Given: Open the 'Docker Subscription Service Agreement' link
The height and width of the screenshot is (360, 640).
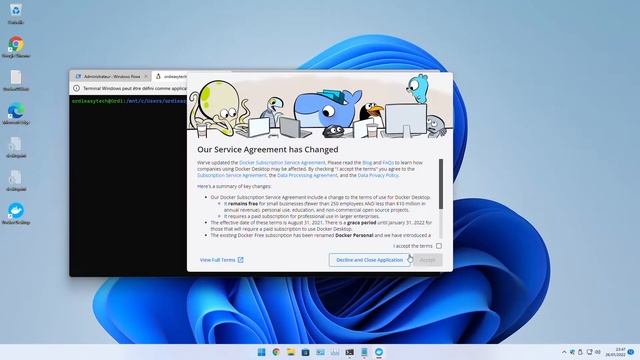Looking at the screenshot, I should pos(282,162).
